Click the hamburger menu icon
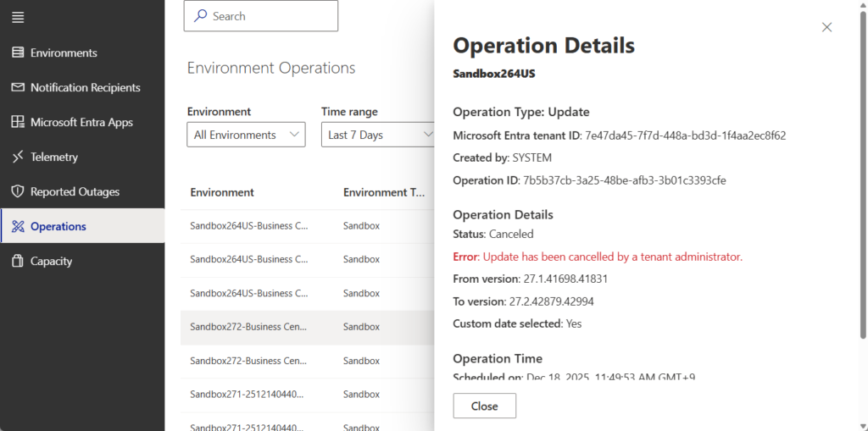868x431 pixels. [18, 17]
